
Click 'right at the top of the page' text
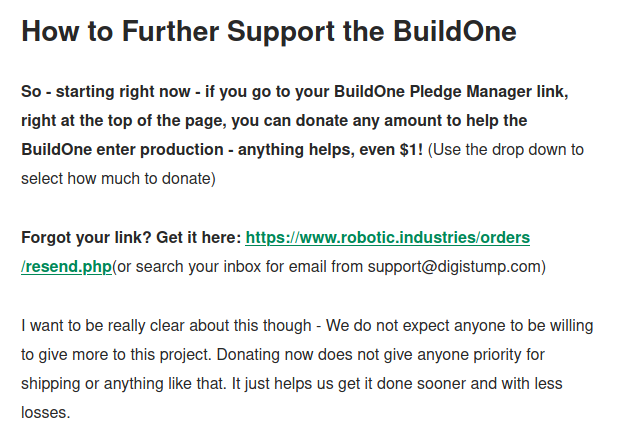pyautogui.click(x=123, y=121)
